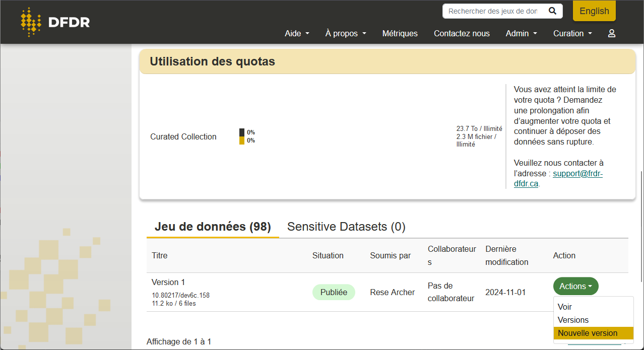Click the DFDR logo

coord(55,22)
